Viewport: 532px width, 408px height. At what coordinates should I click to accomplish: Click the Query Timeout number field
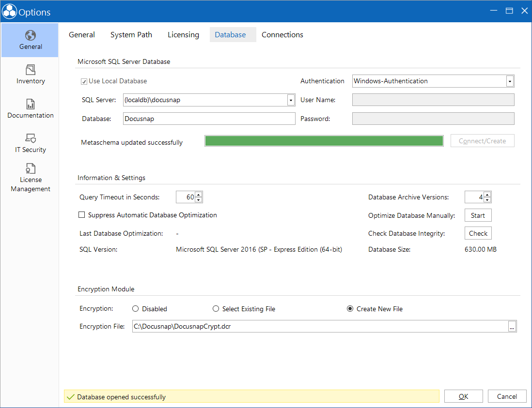coord(186,197)
